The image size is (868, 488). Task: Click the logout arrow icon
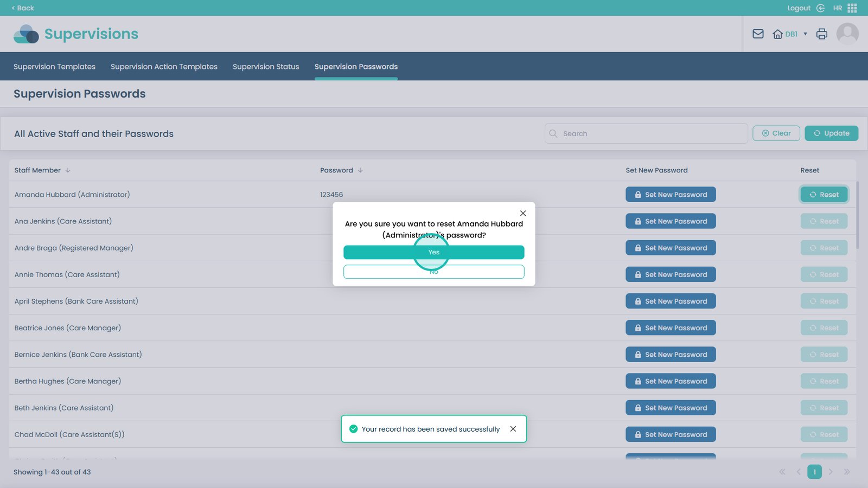pos(820,8)
